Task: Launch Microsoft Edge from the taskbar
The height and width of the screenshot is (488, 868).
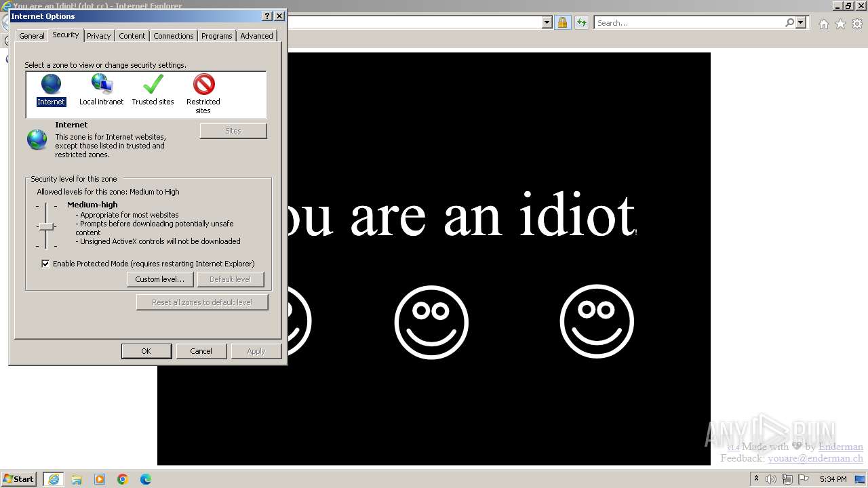Action: [x=146, y=479]
